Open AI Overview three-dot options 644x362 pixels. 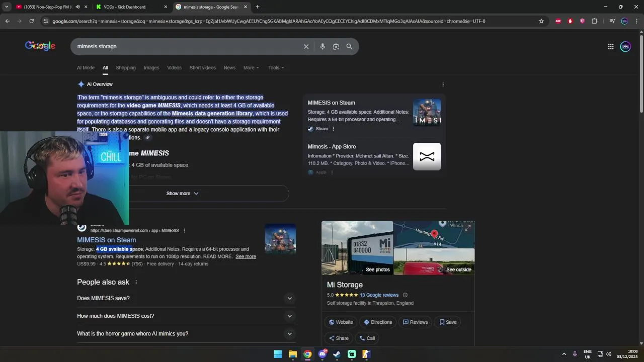point(443,84)
